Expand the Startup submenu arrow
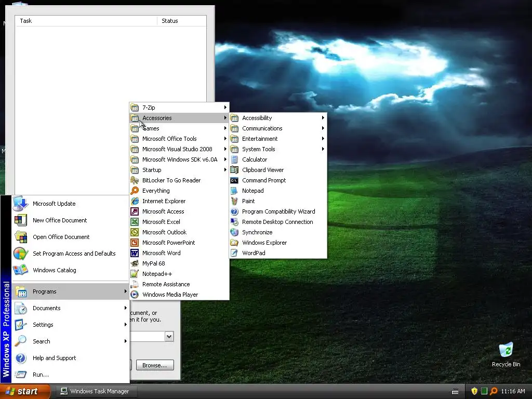The image size is (532, 399). point(225,170)
